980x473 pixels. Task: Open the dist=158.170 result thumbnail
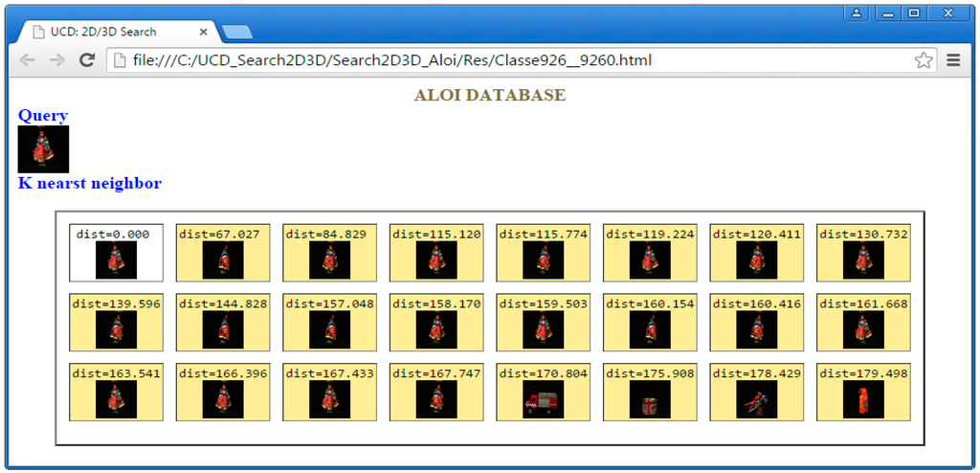point(436,329)
